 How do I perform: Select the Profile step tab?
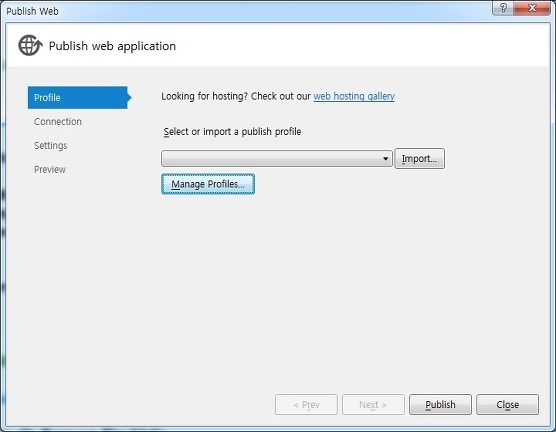(79, 98)
